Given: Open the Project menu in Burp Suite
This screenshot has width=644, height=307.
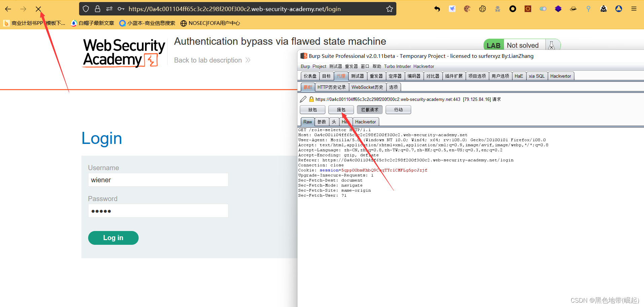Looking at the screenshot, I should pyautogui.click(x=319, y=67).
